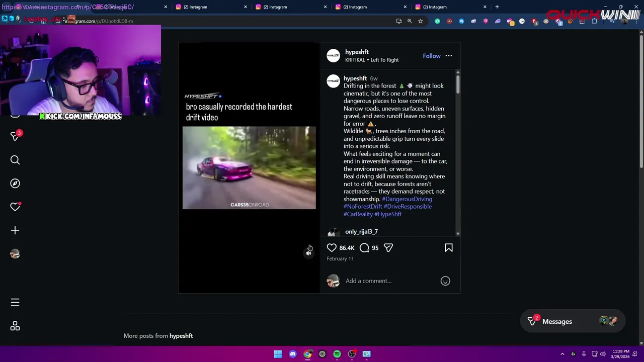644x362 pixels.
Task: Like the post with the heart icon
Action: pos(332,248)
